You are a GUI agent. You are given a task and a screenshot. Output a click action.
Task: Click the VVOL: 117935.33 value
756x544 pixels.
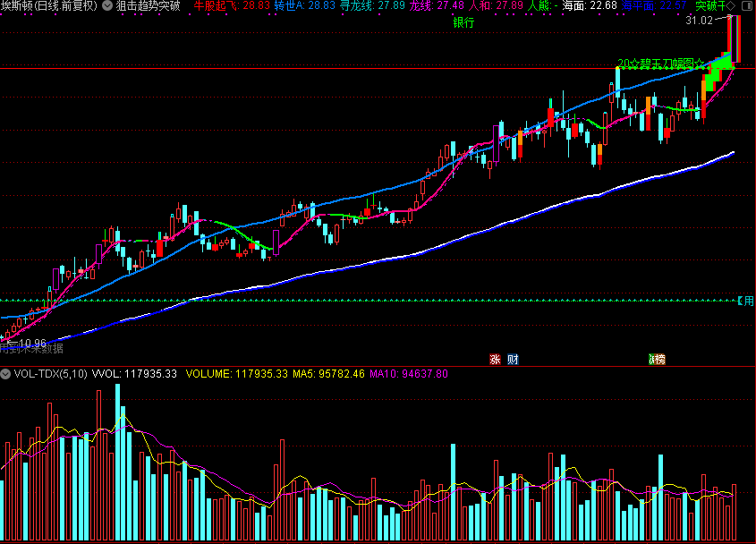click(x=134, y=374)
